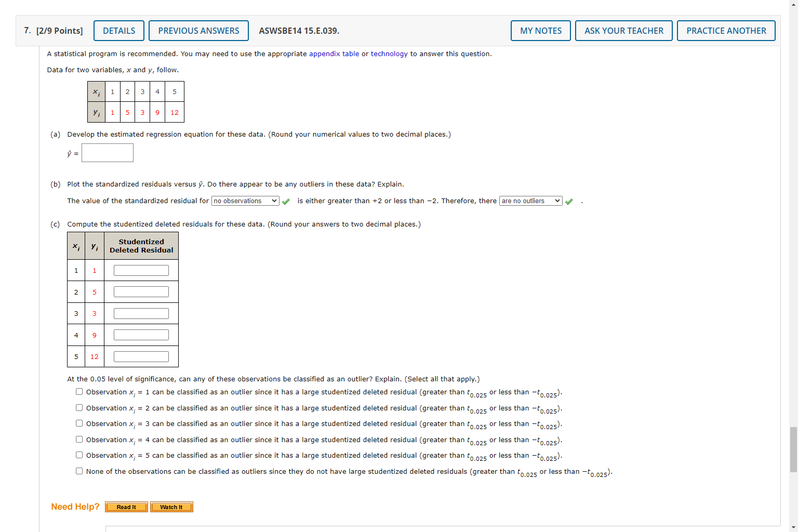This screenshot has height=532, width=798.
Task: Open the 'no observations' dropdown
Action: 245,201
